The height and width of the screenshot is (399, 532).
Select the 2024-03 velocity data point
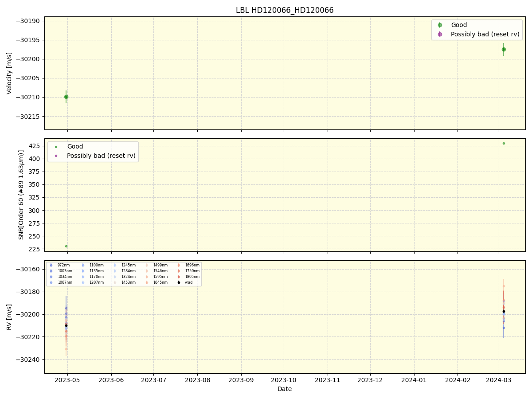(x=504, y=49)
